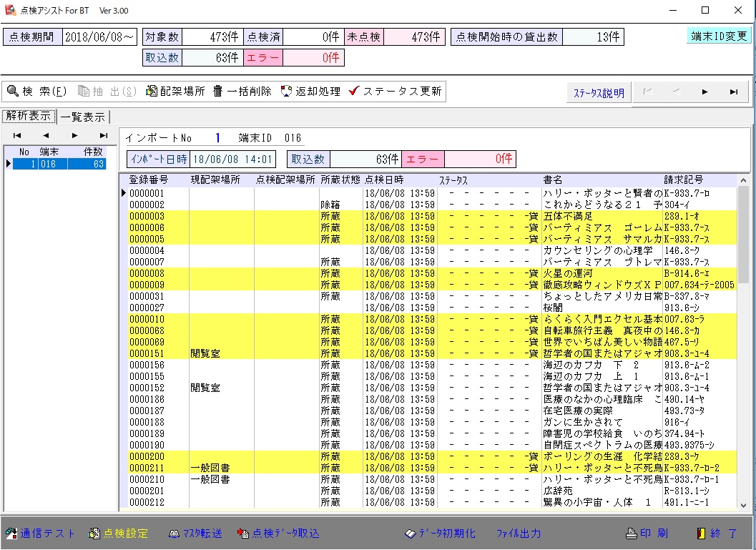Jump to last record in top navigator
This screenshot has width=756, height=550.
click(x=734, y=92)
